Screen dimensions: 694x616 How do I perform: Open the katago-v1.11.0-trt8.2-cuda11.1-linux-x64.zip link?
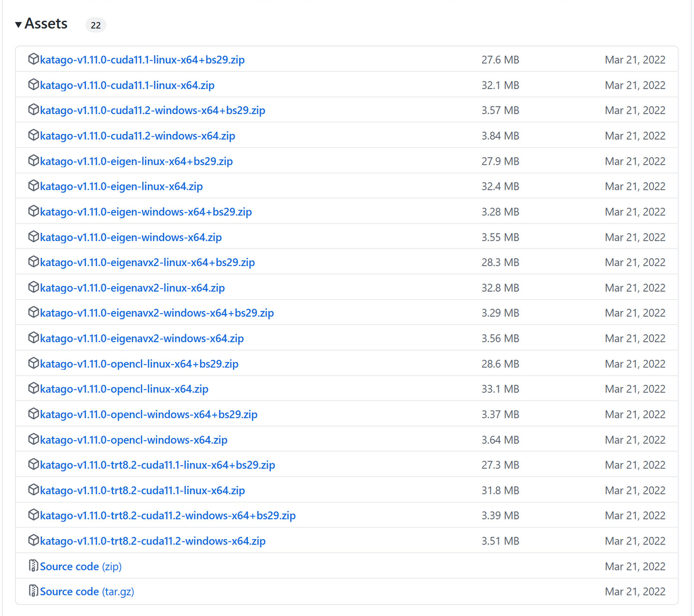(x=142, y=490)
